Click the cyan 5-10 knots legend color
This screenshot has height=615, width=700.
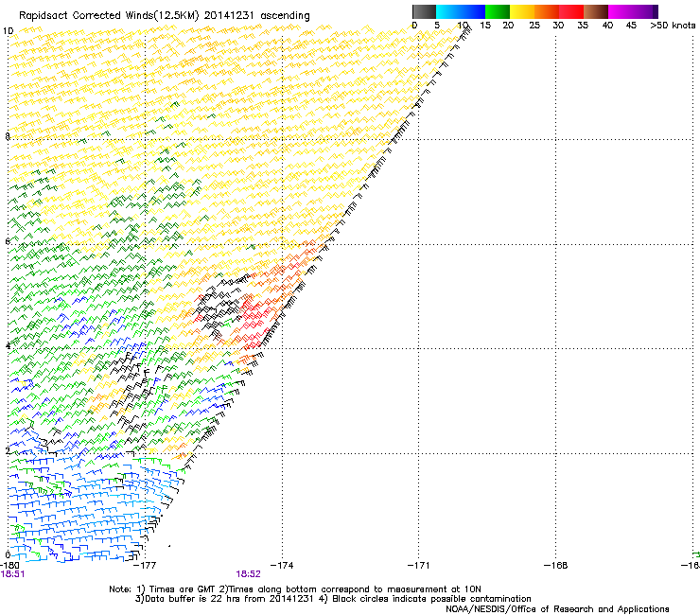click(448, 11)
